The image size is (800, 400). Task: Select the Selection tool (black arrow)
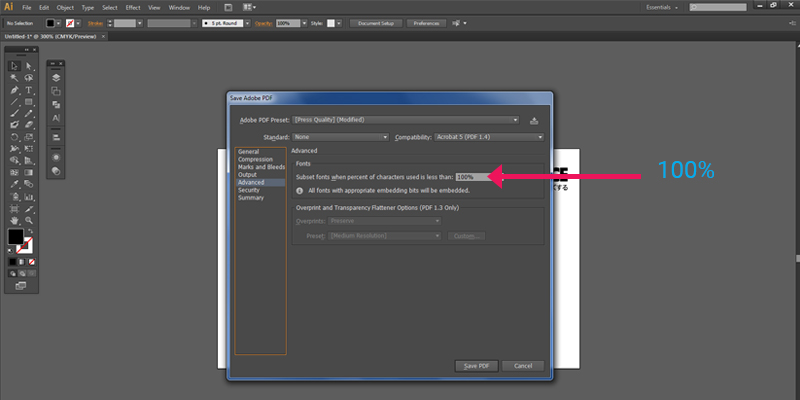tap(14, 66)
